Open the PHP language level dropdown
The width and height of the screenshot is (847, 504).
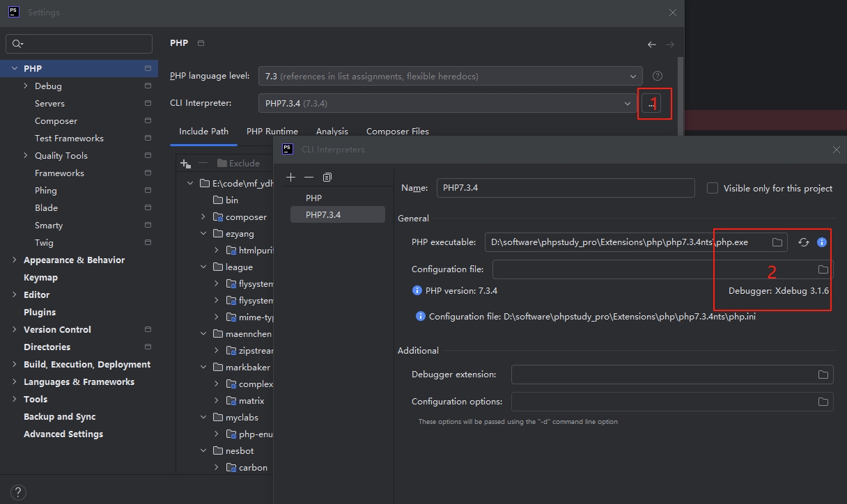click(450, 76)
